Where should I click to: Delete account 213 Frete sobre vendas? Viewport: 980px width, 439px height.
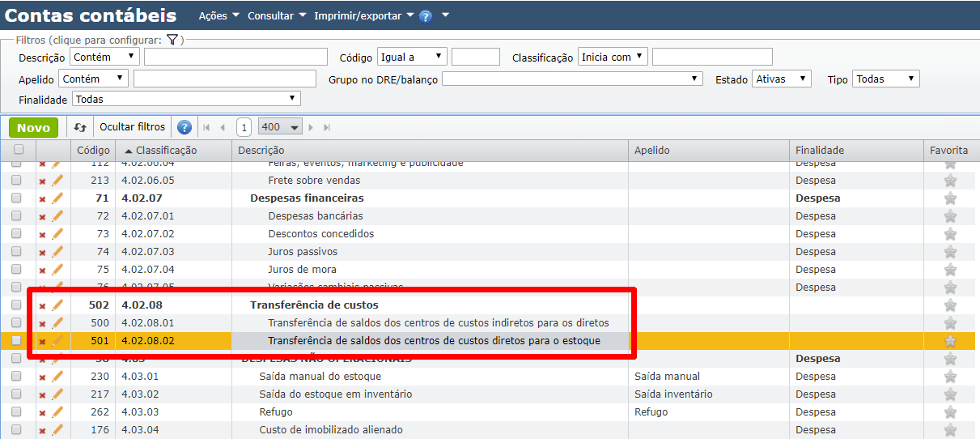(43, 181)
